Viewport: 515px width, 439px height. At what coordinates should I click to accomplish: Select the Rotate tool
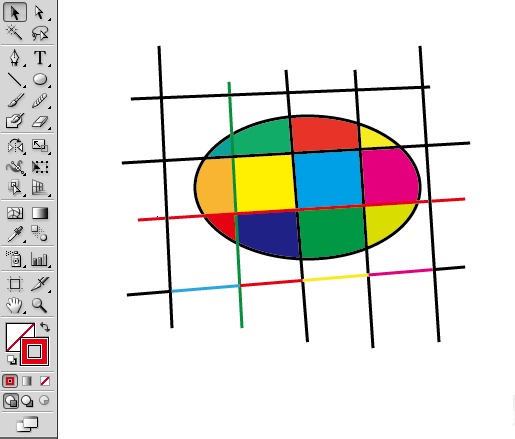point(15,146)
